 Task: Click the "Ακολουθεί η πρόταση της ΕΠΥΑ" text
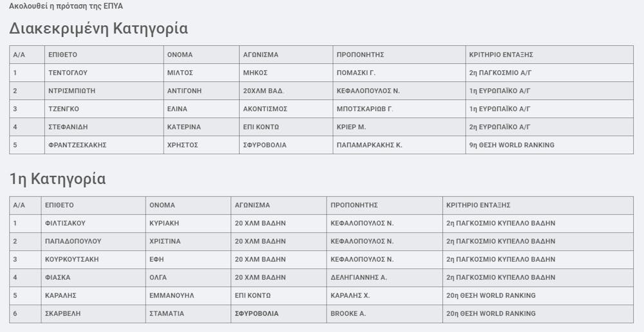[66, 6]
